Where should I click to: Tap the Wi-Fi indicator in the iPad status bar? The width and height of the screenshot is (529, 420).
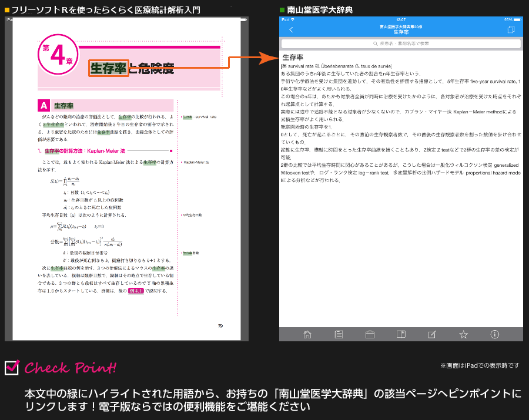click(292, 19)
